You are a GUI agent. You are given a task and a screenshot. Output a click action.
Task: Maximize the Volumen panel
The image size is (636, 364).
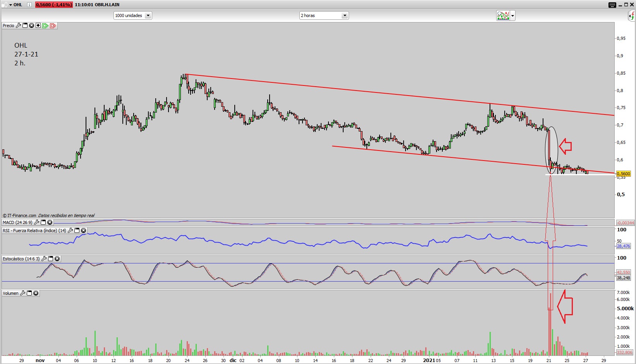pos(29,293)
